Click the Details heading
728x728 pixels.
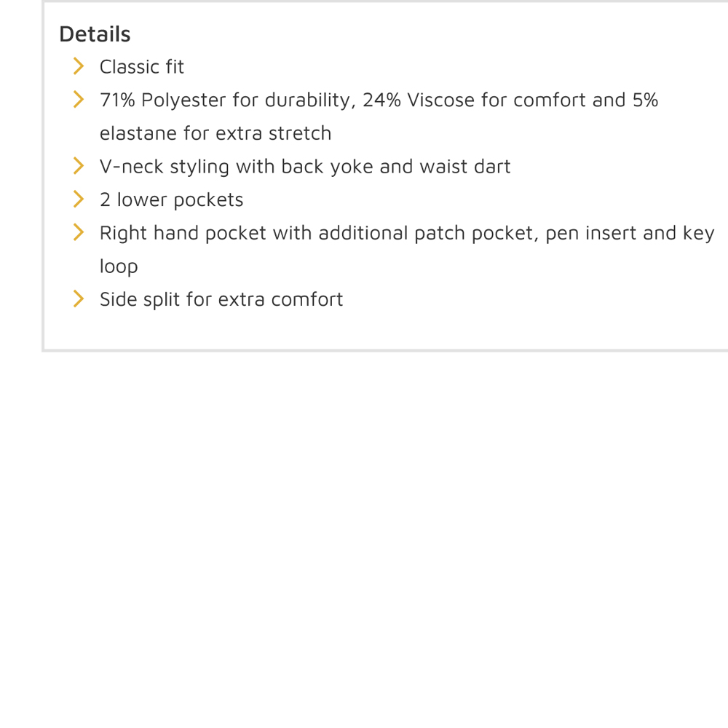pos(95,34)
